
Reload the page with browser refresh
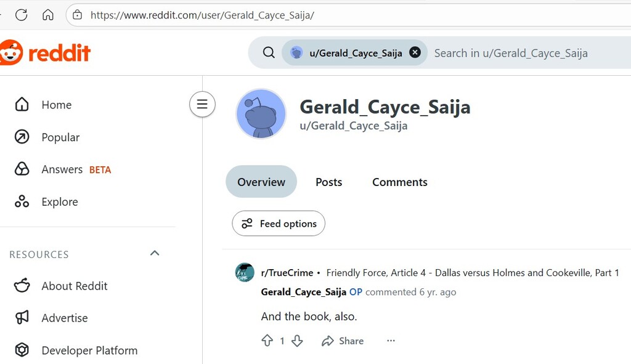[x=22, y=15]
